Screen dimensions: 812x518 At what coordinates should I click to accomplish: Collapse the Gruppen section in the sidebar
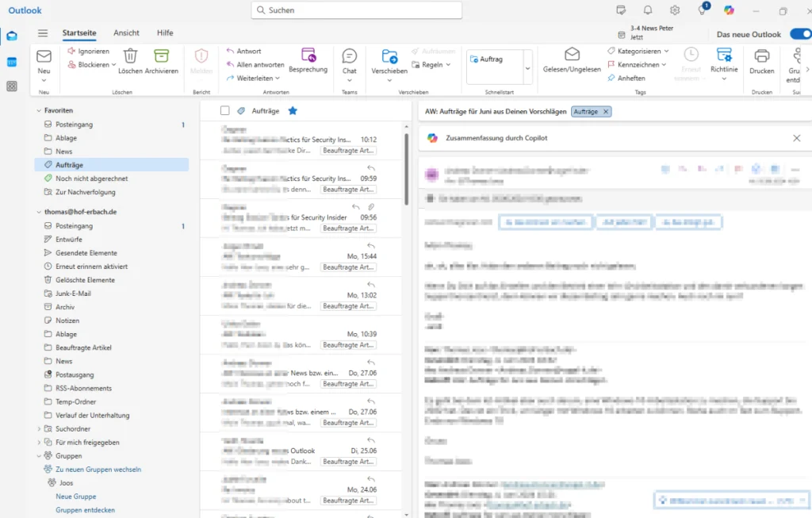click(x=38, y=455)
